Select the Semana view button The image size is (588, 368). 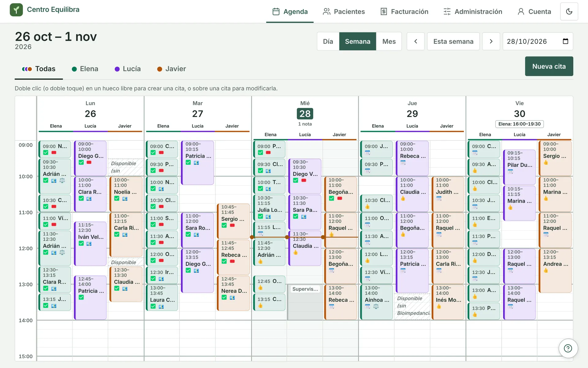(x=358, y=41)
